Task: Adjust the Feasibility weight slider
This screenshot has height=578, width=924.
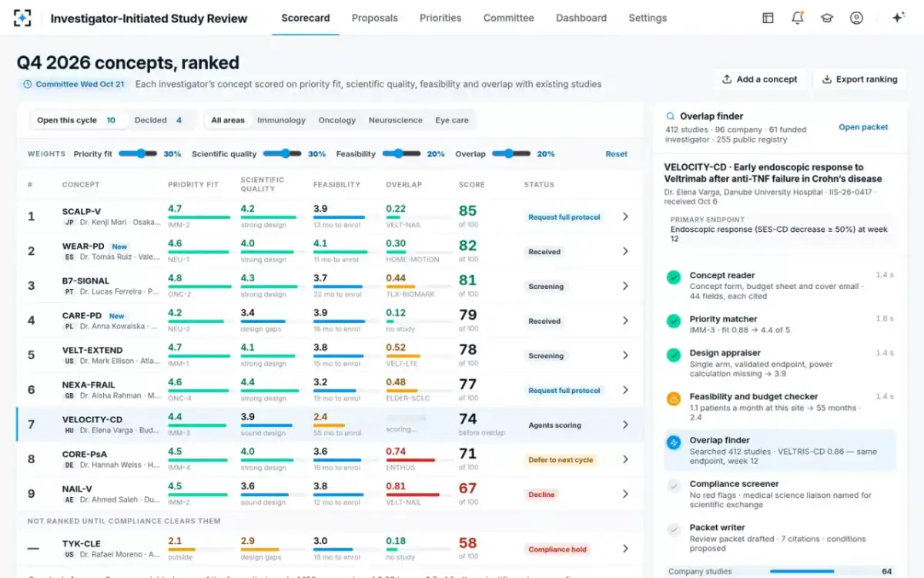Action: (x=401, y=153)
